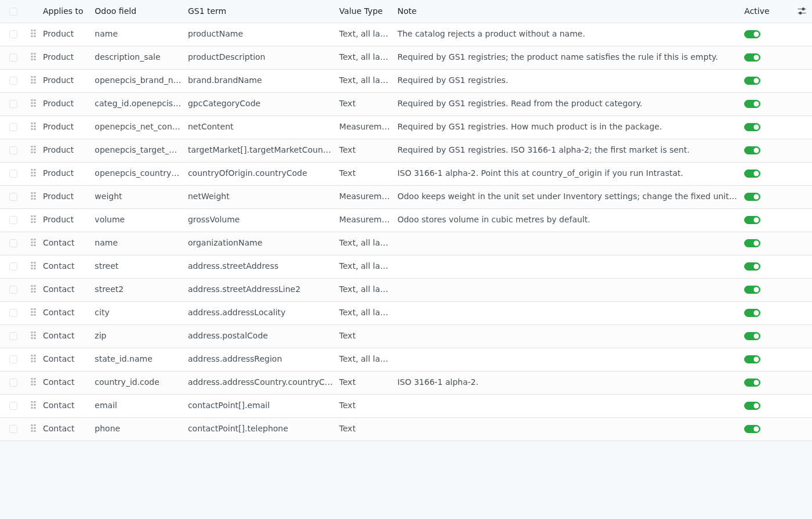Click the netContent GS1 term cell

click(211, 127)
